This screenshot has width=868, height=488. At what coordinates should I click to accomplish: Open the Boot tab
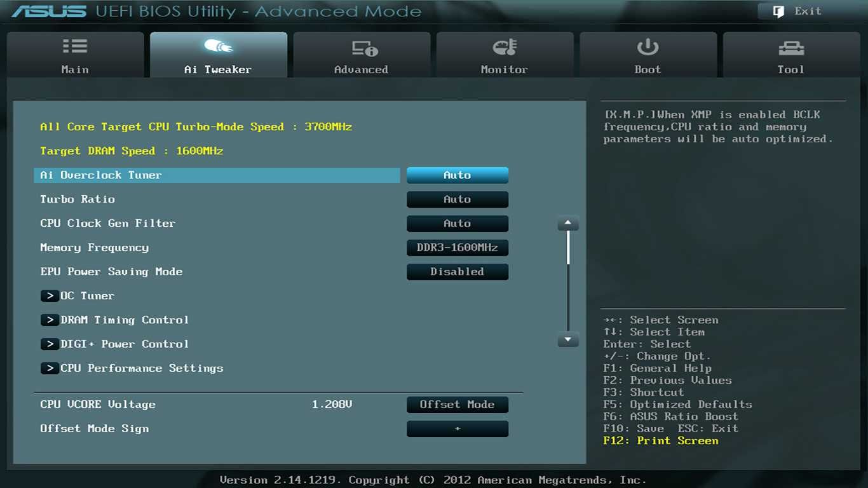point(648,55)
